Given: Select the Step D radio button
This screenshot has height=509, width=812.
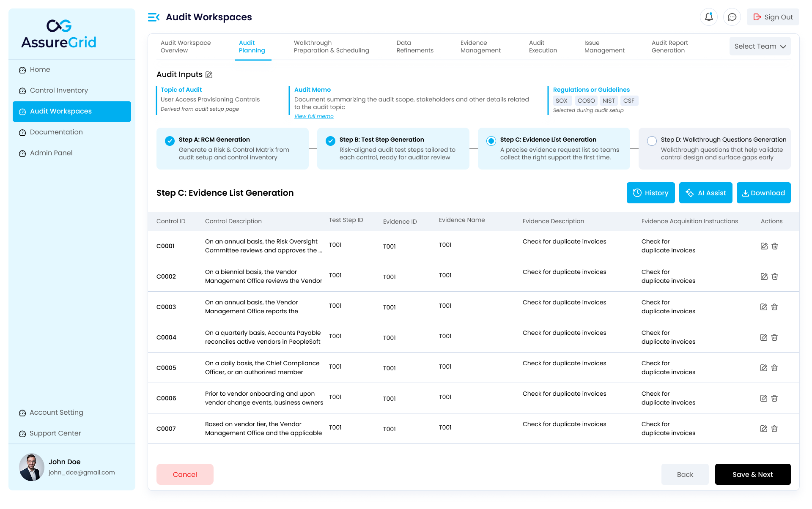Looking at the screenshot, I should click(652, 141).
